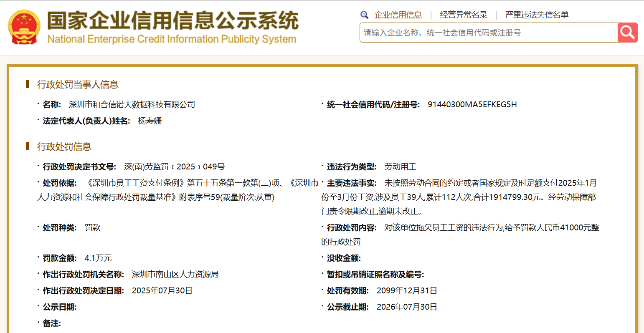Click the small magnifier beside 企业信用信息

coord(365,15)
